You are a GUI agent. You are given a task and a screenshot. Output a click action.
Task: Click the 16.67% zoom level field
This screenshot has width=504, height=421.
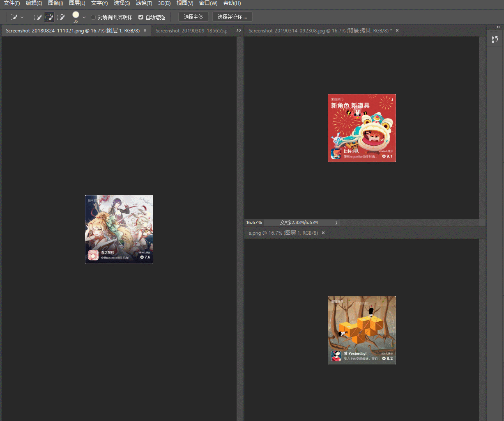pos(254,222)
